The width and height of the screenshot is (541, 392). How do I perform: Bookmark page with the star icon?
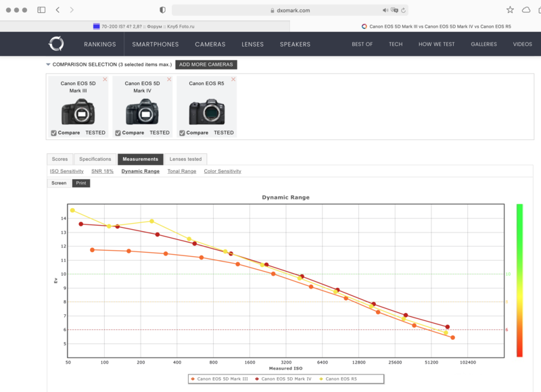pos(510,10)
